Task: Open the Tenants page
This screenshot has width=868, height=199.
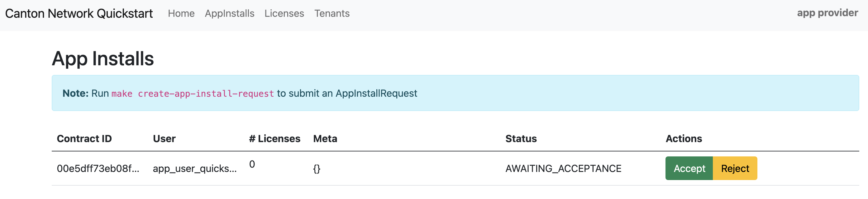Action: tap(332, 13)
